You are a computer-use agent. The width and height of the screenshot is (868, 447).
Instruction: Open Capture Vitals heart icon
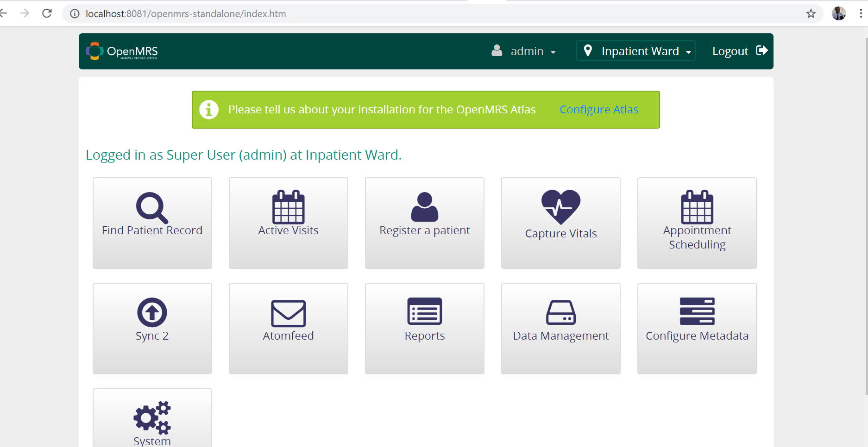point(560,207)
